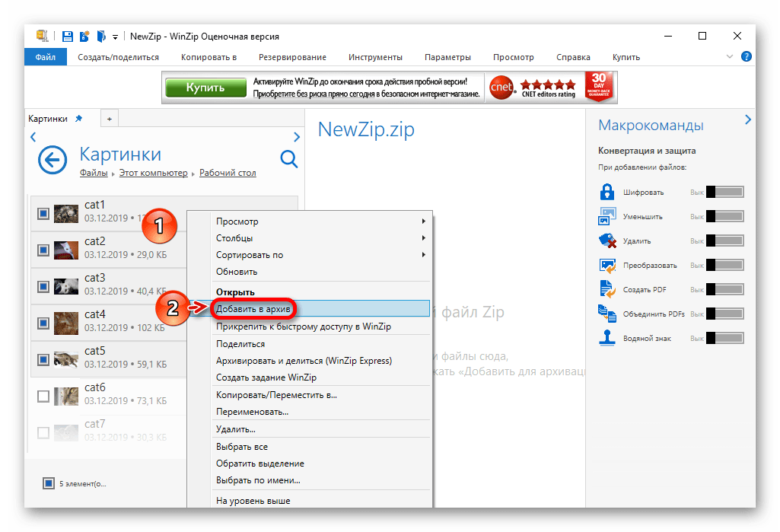Viewport: 780px width, 532px height.
Task: Click the 30 day money-back guarantee badge
Action: [x=598, y=87]
